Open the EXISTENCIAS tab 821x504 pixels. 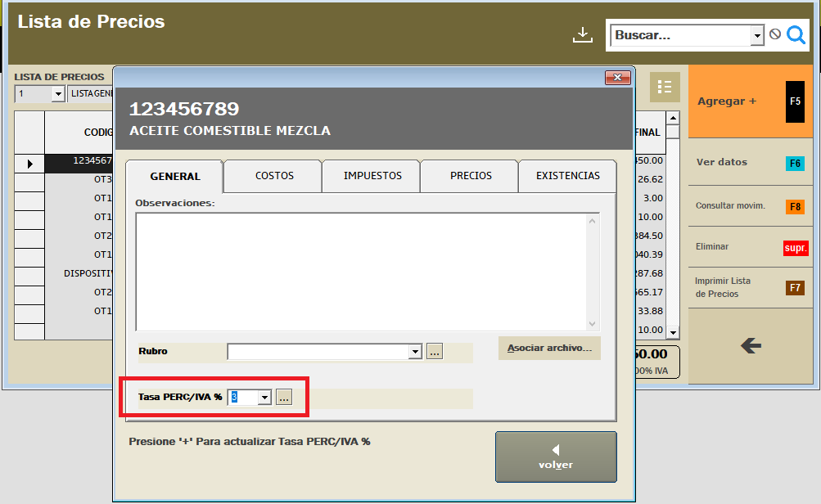(x=567, y=176)
